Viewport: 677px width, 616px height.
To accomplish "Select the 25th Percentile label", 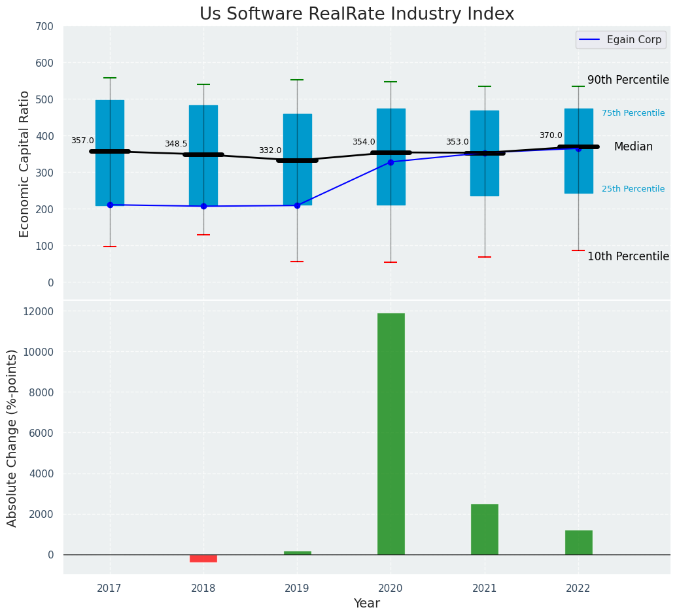I will coord(633,189).
